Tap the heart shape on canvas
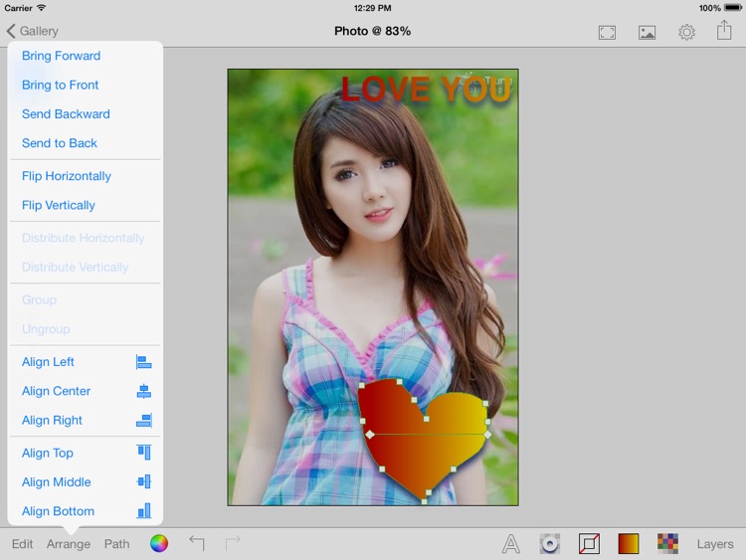 (423, 440)
